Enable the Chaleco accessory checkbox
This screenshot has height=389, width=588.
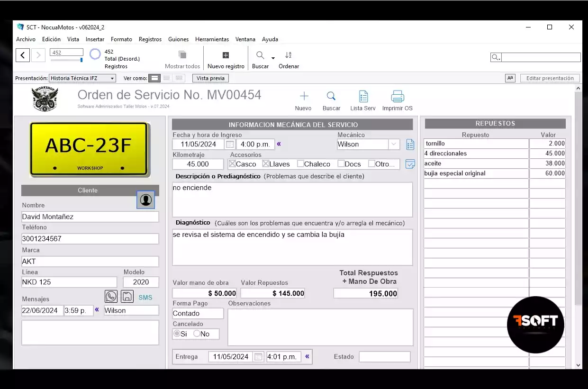pos(300,164)
